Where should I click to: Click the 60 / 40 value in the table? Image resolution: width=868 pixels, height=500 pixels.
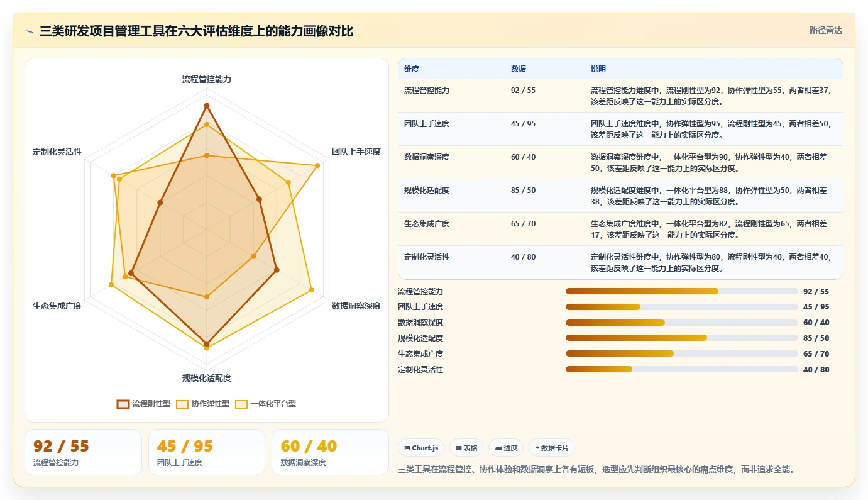[x=524, y=157]
